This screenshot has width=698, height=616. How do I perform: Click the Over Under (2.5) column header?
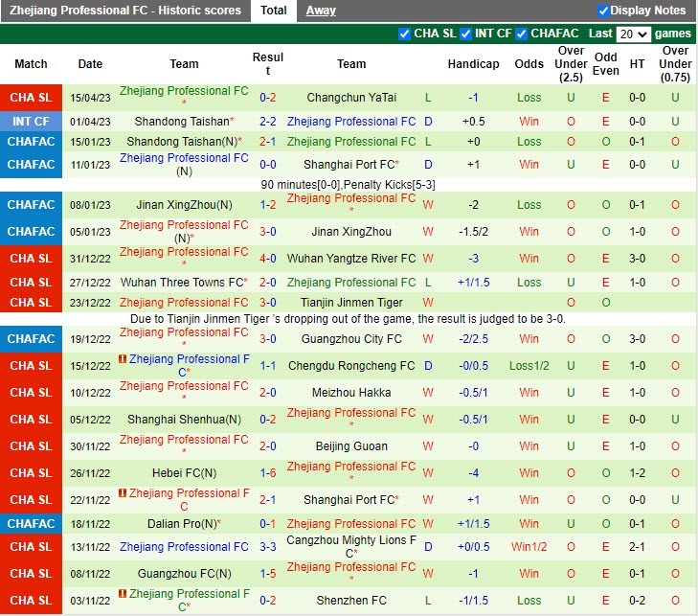tap(571, 63)
